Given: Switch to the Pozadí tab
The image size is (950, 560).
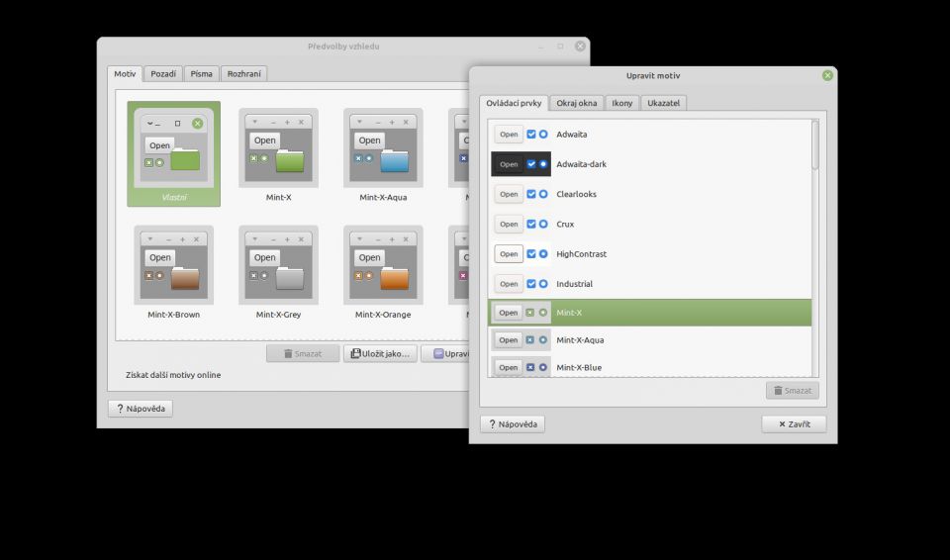Looking at the screenshot, I should click(163, 74).
